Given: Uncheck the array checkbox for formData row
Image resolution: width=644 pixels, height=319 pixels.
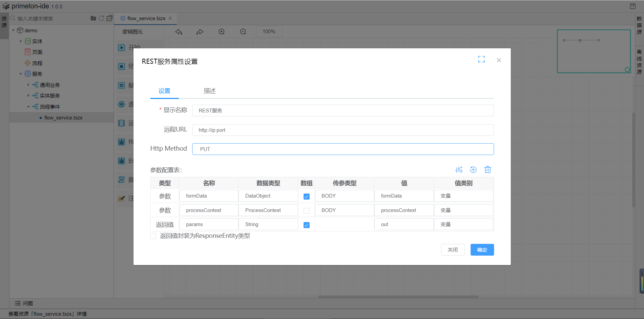Looking at the screenshot, I should click(306, 197).
